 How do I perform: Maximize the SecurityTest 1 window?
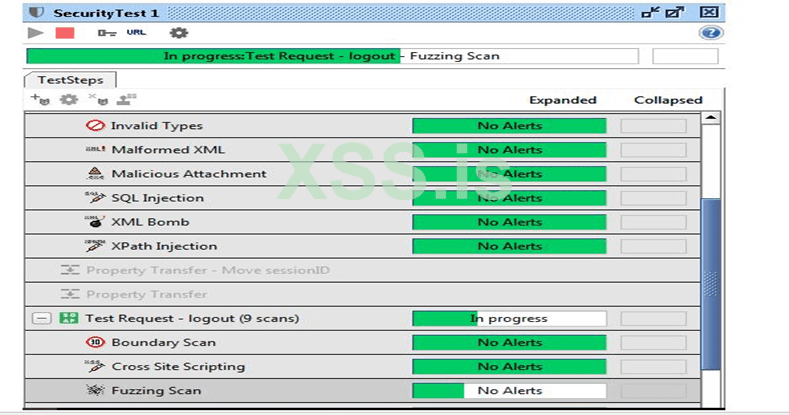click(675, 12)
